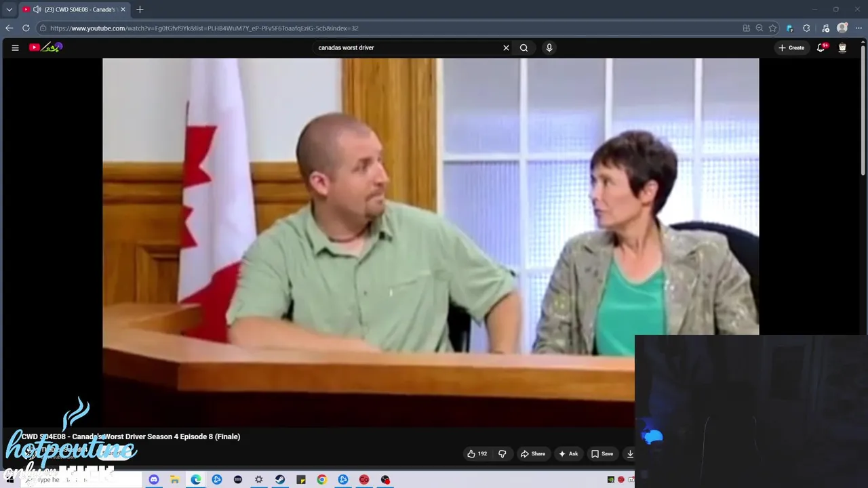This screenshot has height=488, width=868.
Task: Click the browser address bar URL
Action: (204, 28)
